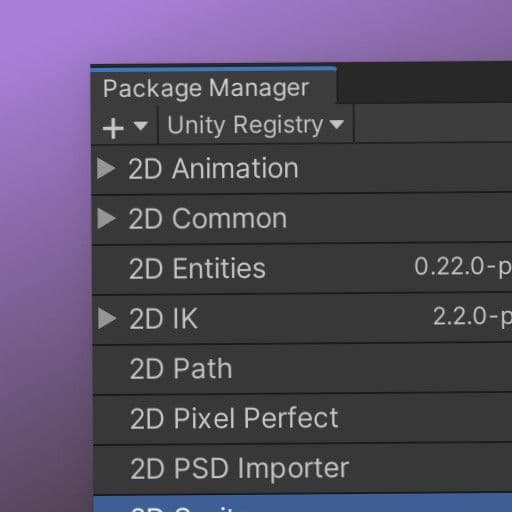The height and width of the screenshot is (512, 512).
Task: Expand the 2D IK triangle
Action: pyautogui.click(x=107, y=319)
